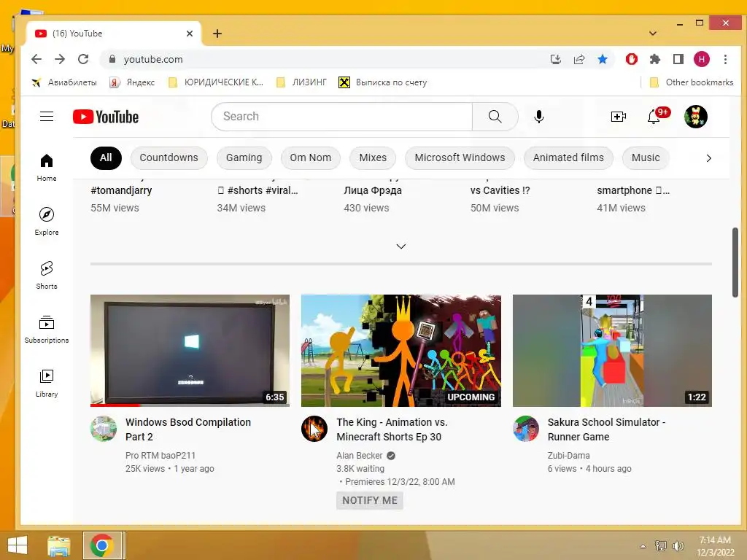Open the Create video camera icon
Image resolution: width=747 pixels, height=560 pixels.
tap(618, 117)
